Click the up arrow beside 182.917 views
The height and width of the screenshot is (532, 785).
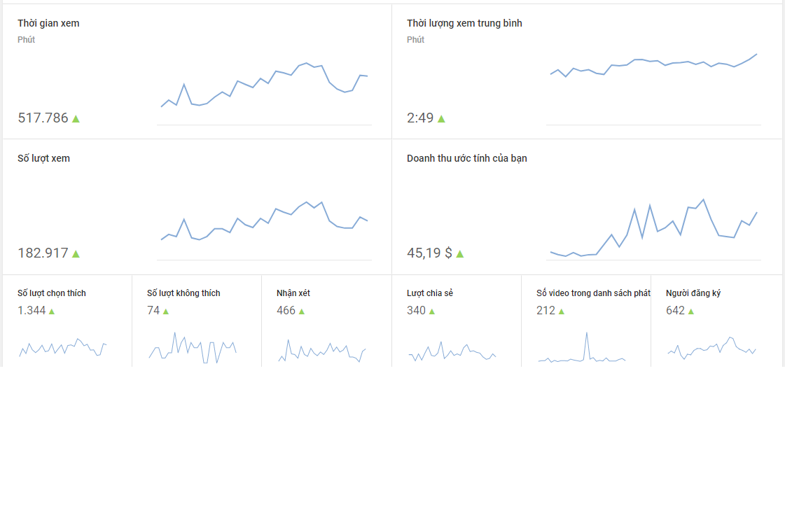coord(76,254)
